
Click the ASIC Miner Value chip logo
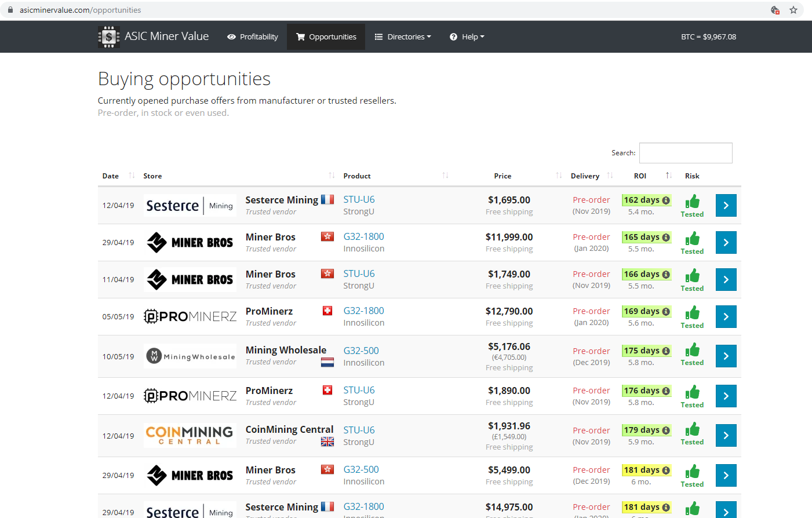[x=108, y=37]
